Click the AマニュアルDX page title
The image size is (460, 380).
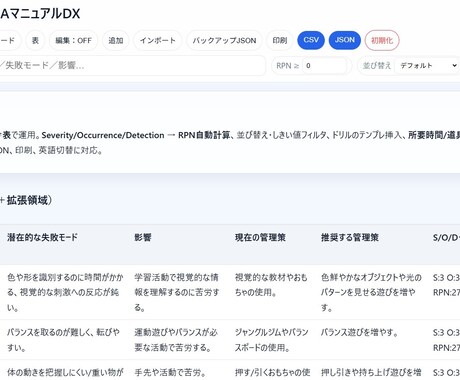click(40, 14)
